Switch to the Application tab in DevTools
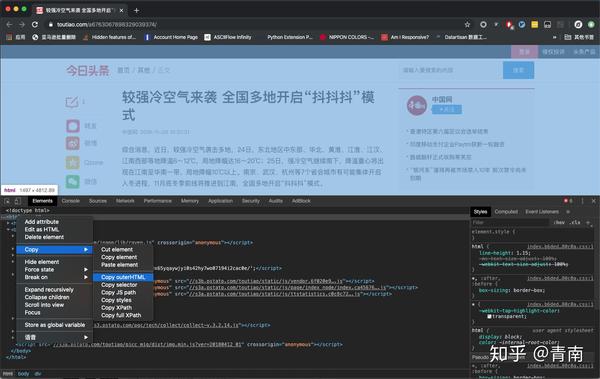 click(x=220, y=201)
